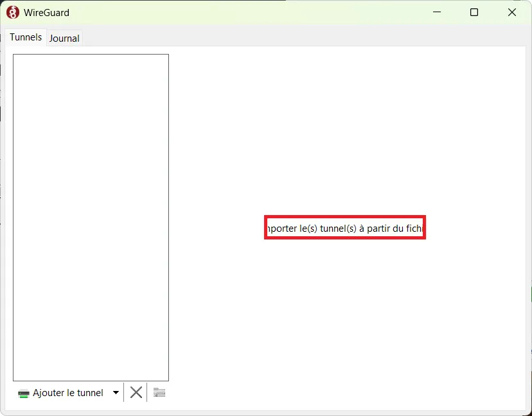The height and width of the screenshot is (416, 532).
Task: Click the import tunnels from file button
Action: click(x=345, y=228)
